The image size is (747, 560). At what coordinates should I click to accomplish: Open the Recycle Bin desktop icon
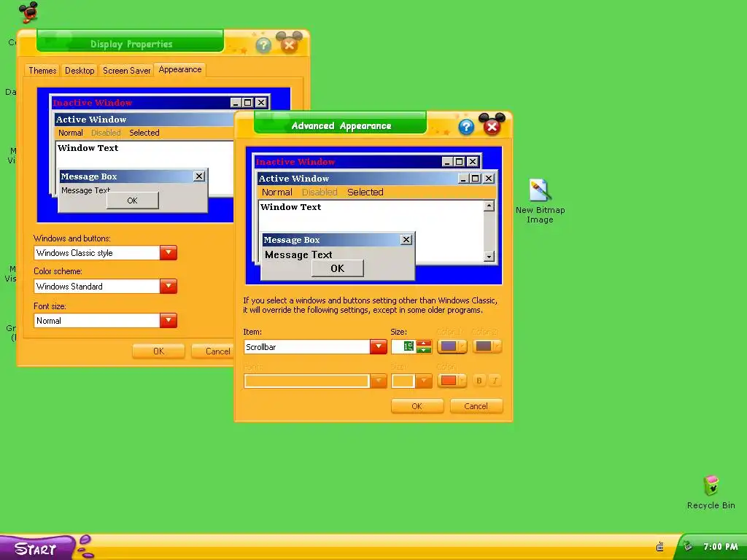(711, 492)
